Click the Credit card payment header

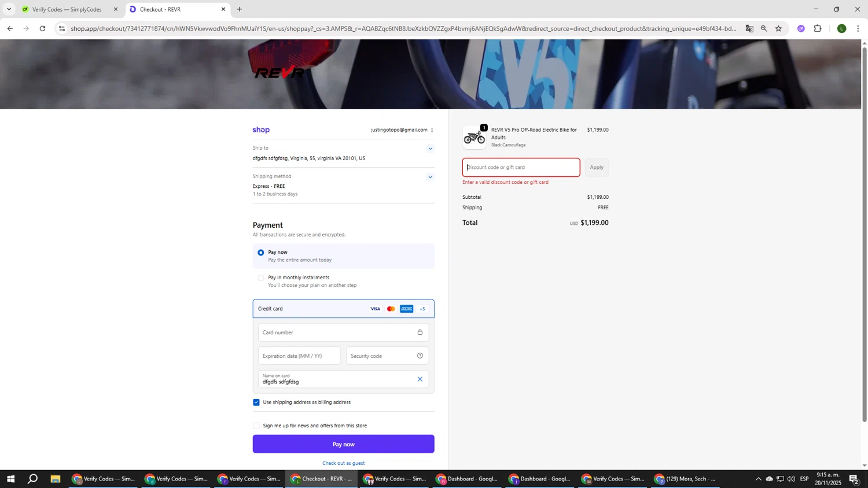[x=343, y=309]
